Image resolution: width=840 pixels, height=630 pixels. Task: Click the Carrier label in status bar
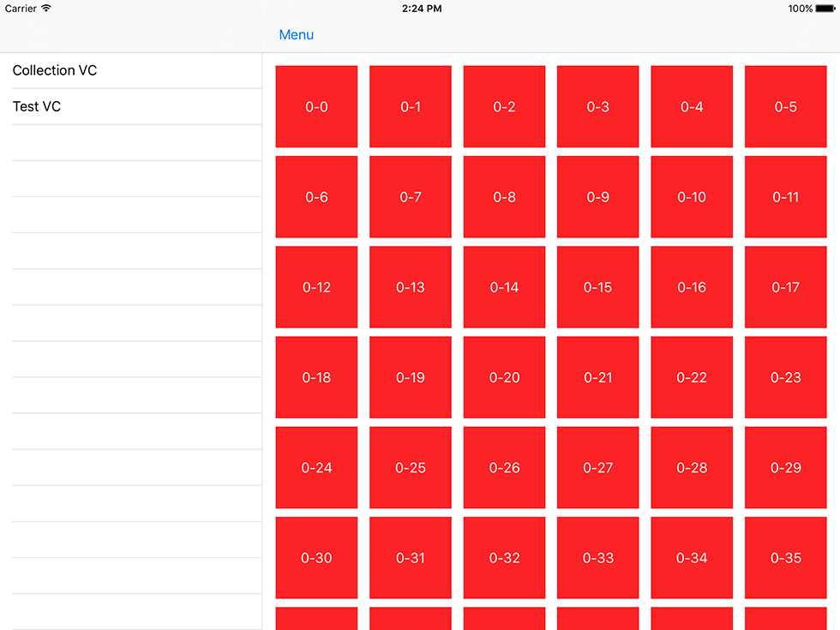(x=21, y=9)
